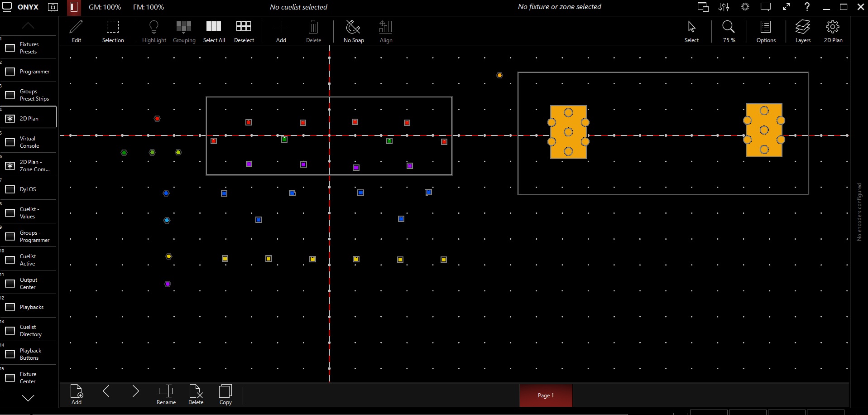Click the Delete trash icon
The height and width of the screenshot is (415, 868).
[x=313, y=31]
